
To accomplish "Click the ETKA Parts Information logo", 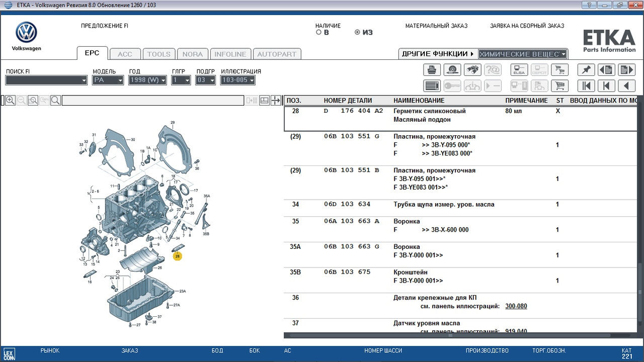I will (x=609, y=41).
